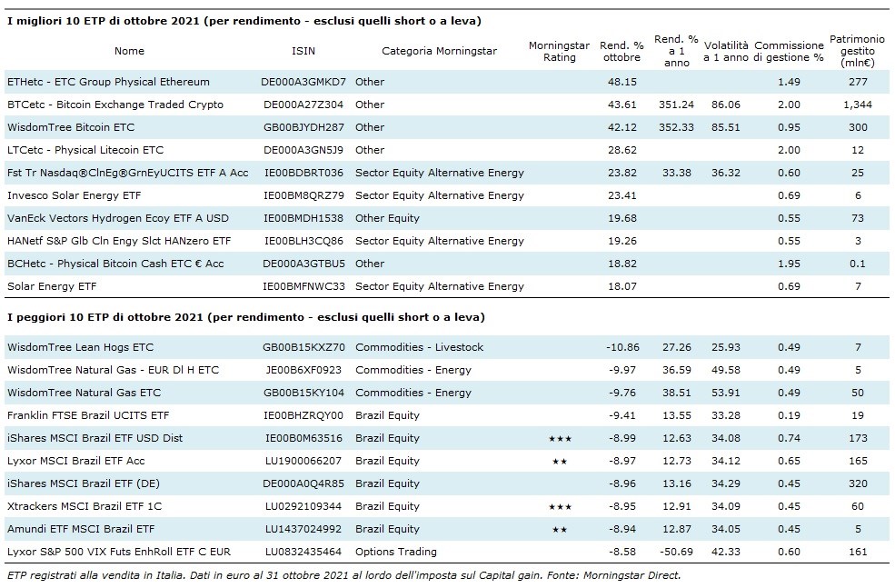Click the Morningstar Rating column header
This screenshot has height=588, width=895.
(x=559, y=51)
